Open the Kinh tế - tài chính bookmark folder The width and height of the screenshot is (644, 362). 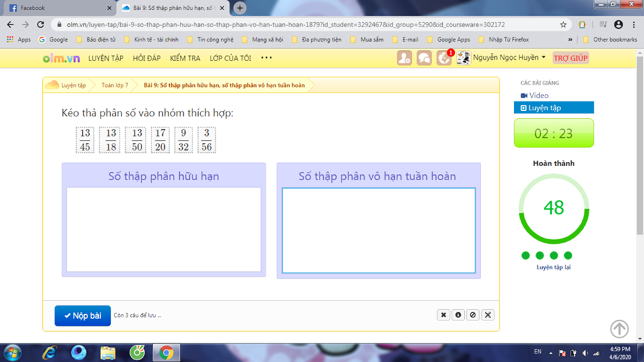151,40
